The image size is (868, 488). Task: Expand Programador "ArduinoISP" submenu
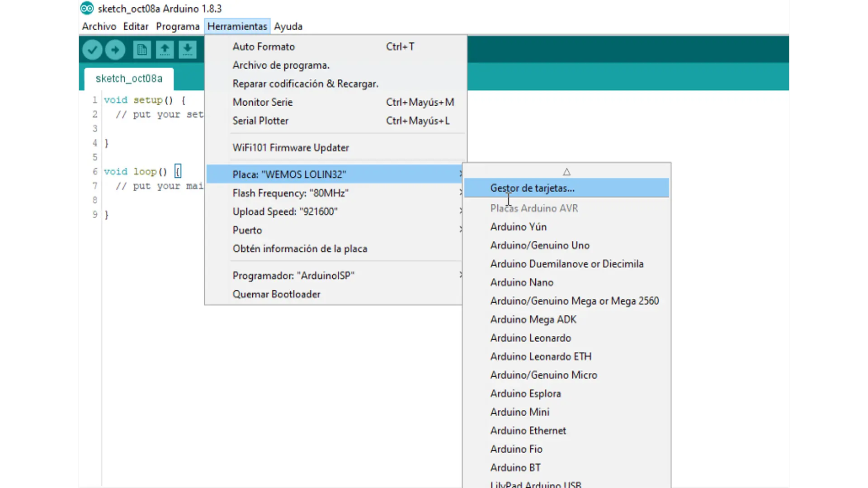coord(335,276)
